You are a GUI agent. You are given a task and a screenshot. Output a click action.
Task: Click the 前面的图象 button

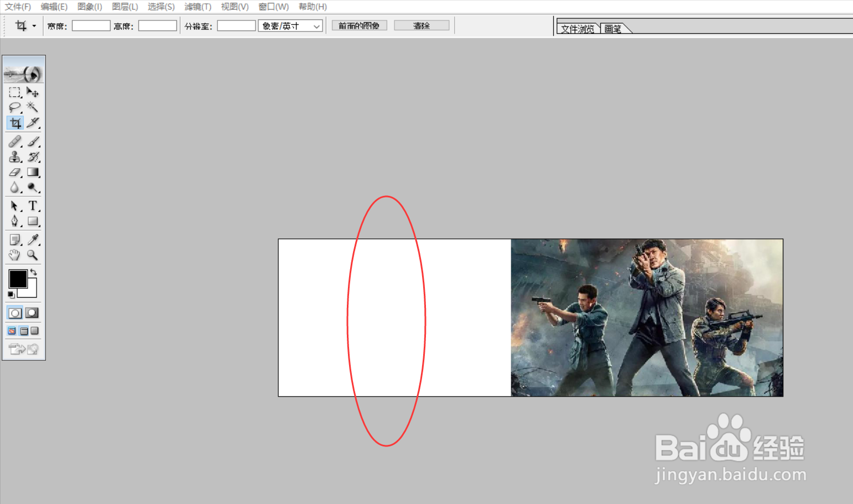pyautogui.click(x=360, y=25)
